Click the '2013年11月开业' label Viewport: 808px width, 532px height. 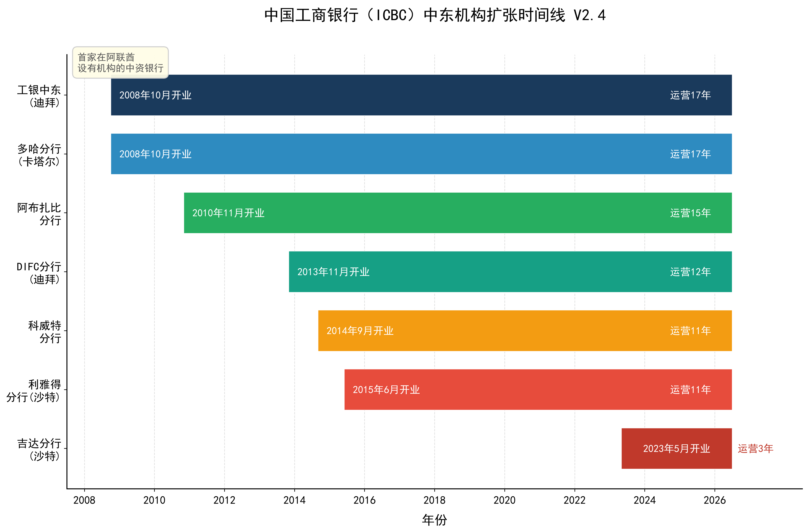pos(333,272)
